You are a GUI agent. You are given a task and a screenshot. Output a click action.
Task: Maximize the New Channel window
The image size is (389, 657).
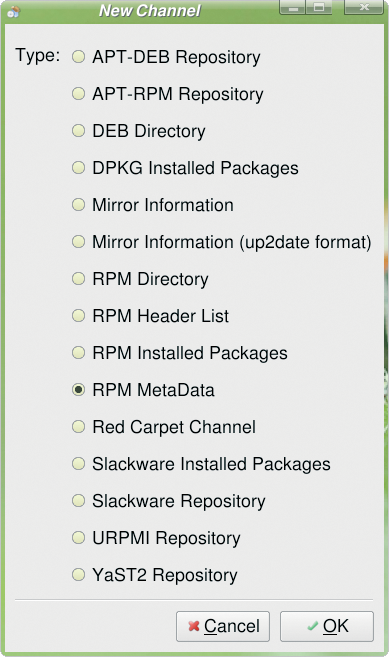[x=319, y=7]
